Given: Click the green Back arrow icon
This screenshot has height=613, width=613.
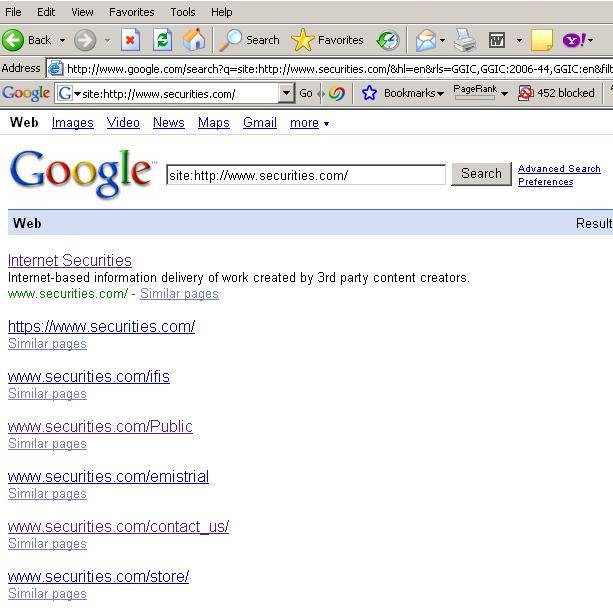Looking at the screenshot, I should (x=13, y=40).
